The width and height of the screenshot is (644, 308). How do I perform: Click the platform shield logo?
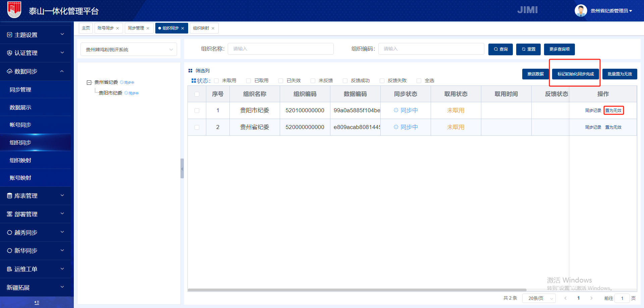[14, 10]
